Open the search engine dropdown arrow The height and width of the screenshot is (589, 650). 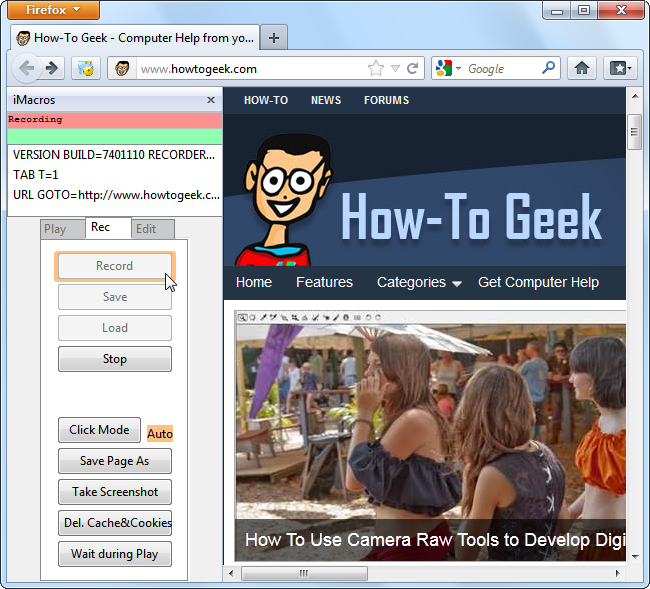tap(458, 68)
